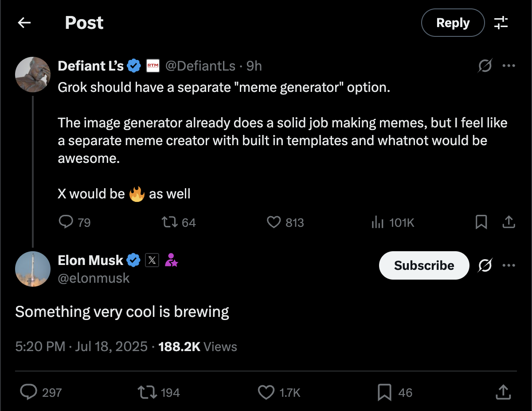Viewport: 532px width, 411px height.
Task: Open the @DefiantLs handle link
Action: 200,66
